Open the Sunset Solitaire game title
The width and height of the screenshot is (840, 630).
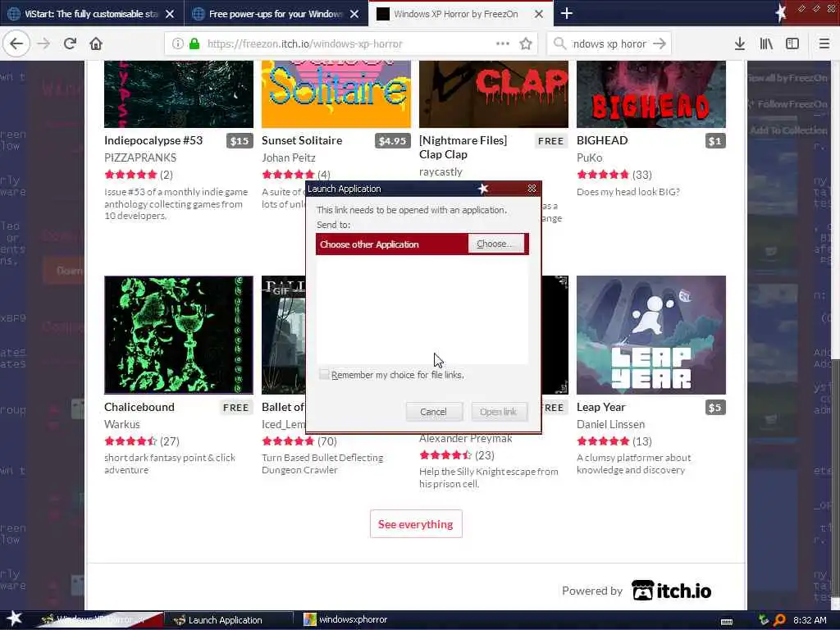[x=302, y=140]
